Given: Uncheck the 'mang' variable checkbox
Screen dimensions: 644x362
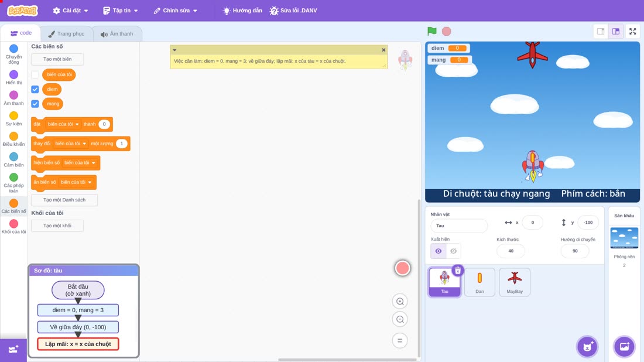Looking at the screenshot, I should (35, 104).
